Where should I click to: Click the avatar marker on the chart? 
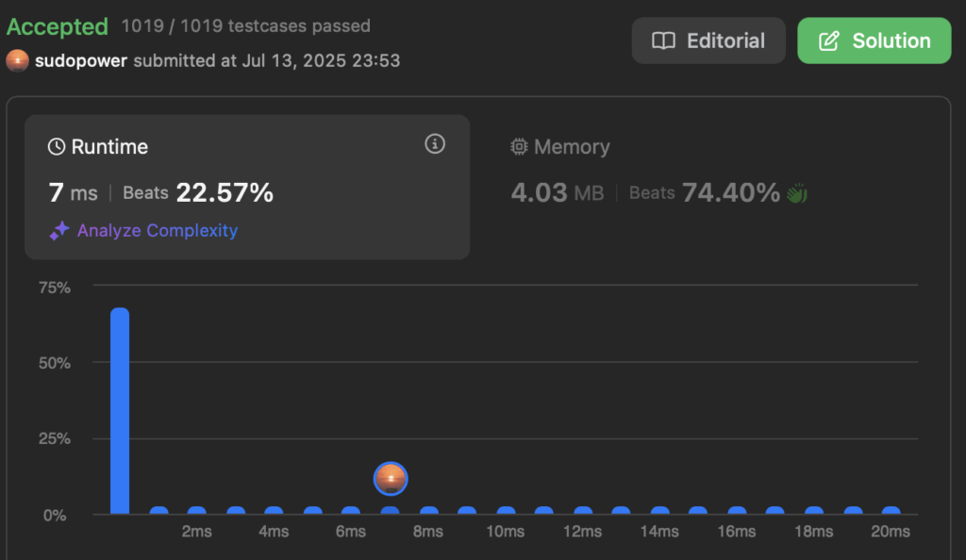point(391,479)
